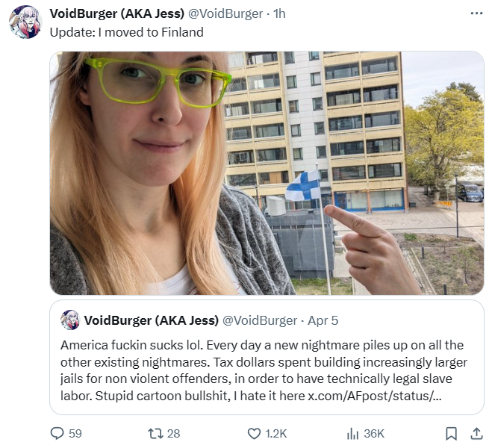495x448 pixels.
Task: Open the quoted tweet's @VoidBurger handle
Action: coord(260,320)
